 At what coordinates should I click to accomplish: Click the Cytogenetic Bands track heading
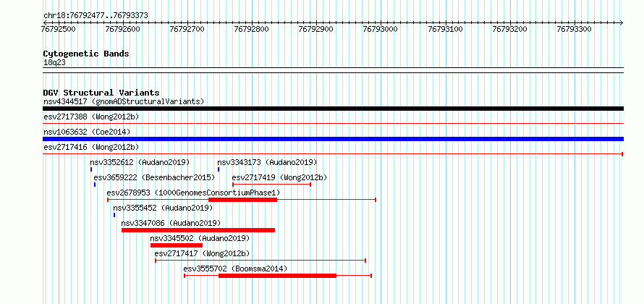click(86, 54)
